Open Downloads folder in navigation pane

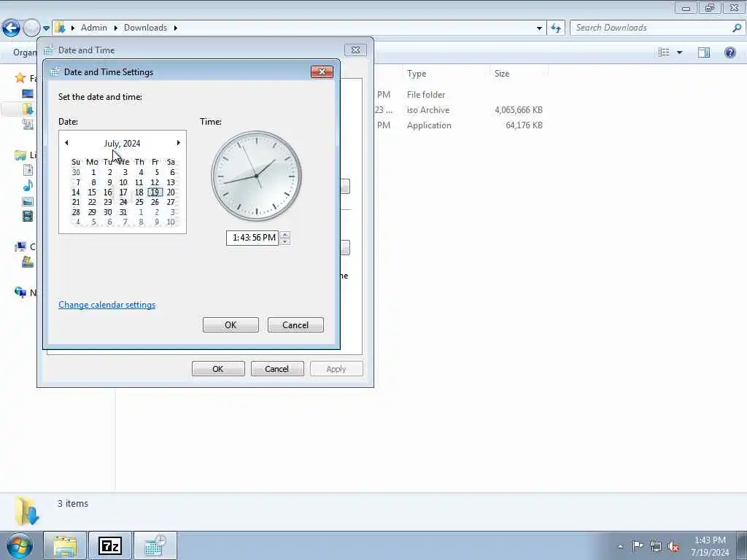[x=28, y=109]
